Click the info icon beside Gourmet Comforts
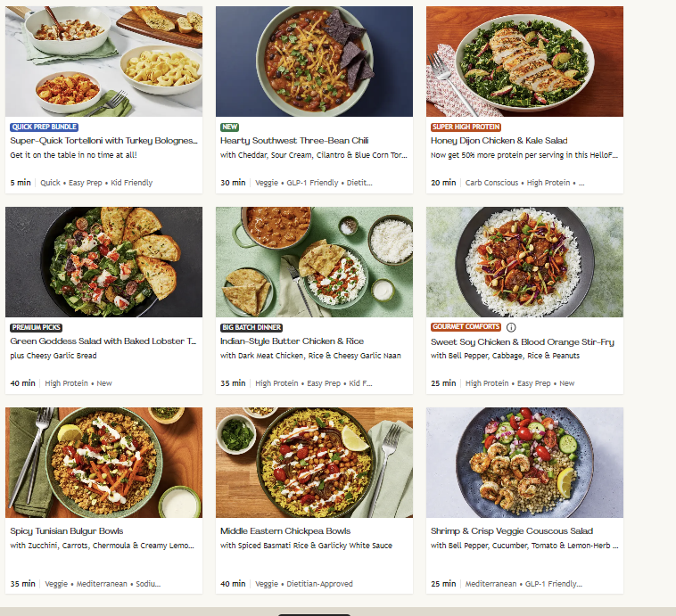 [512, 327]
